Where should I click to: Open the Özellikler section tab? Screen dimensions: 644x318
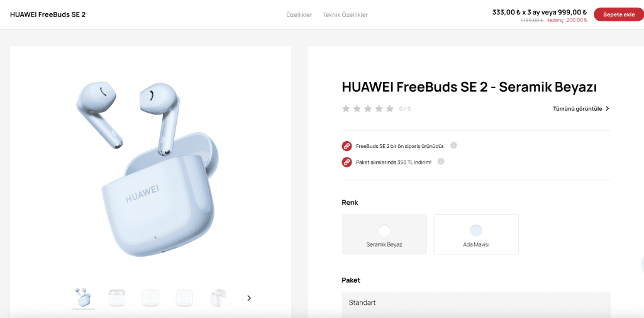[299, 15]
